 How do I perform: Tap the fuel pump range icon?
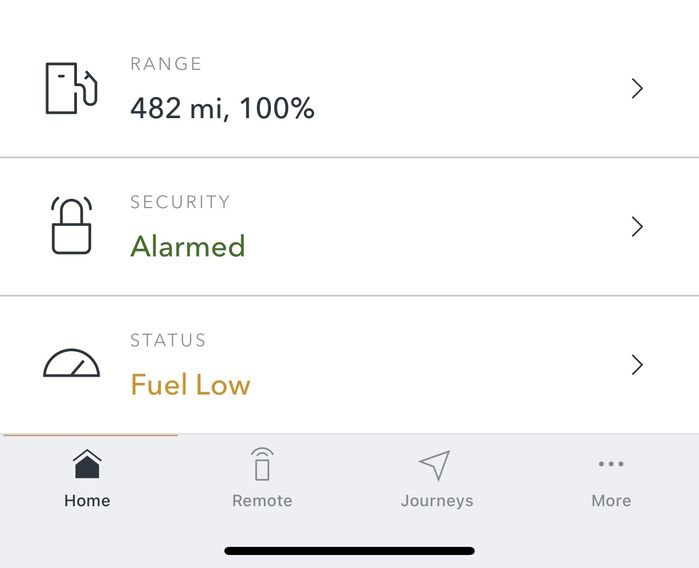coord(71,88)
